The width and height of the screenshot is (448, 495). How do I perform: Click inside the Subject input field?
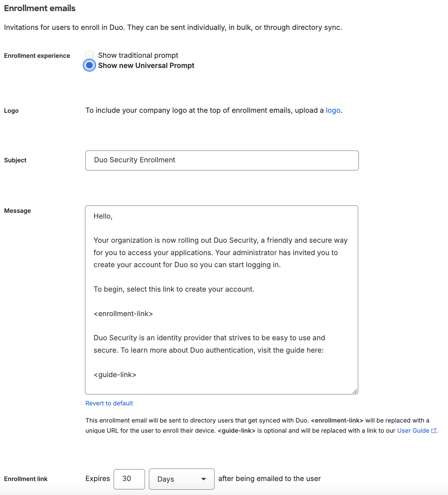click(222, 160)
